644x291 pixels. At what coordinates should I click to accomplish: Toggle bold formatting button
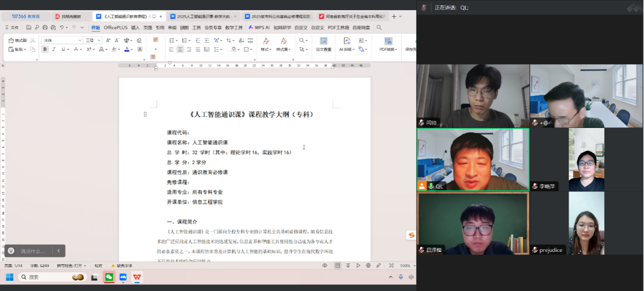coord(45,49)
